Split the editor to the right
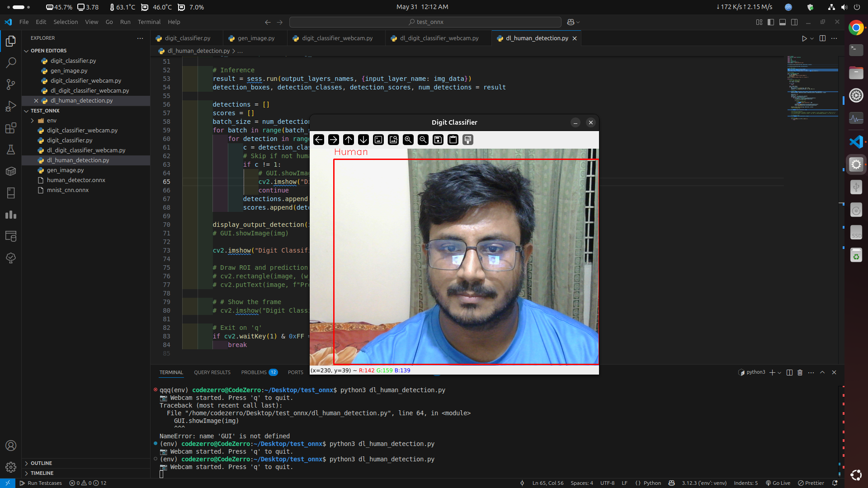 [822, 38]
